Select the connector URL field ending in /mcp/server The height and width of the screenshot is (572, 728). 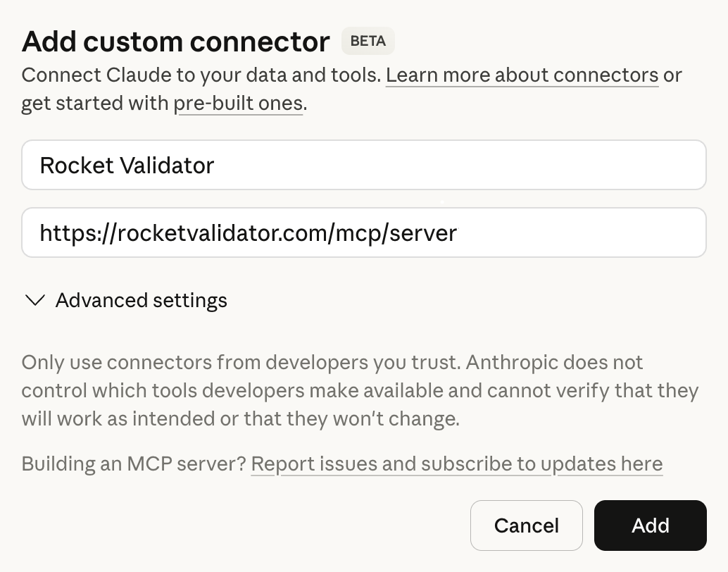[363, 232]
